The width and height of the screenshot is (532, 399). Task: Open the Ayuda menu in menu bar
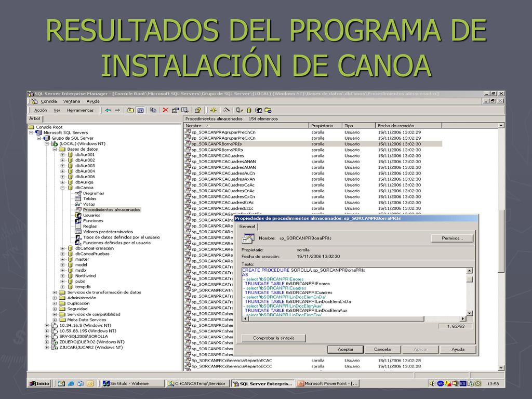click(x=93, y=101)
